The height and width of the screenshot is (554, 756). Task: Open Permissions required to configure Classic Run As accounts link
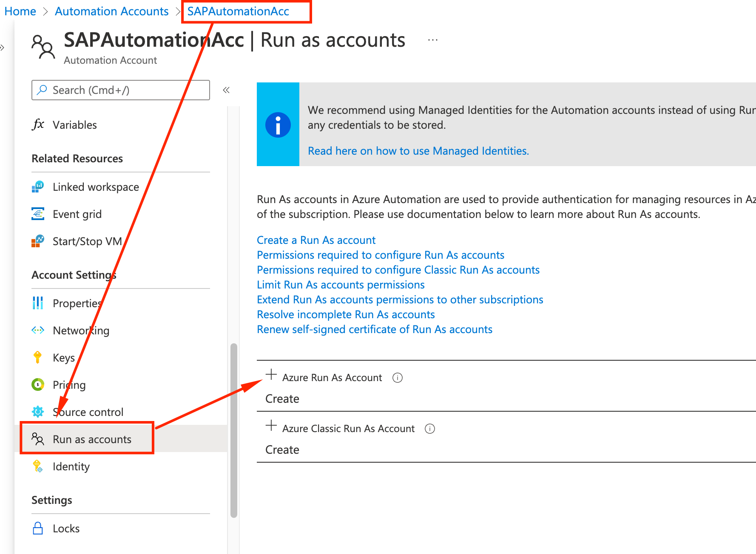[398, 270]
